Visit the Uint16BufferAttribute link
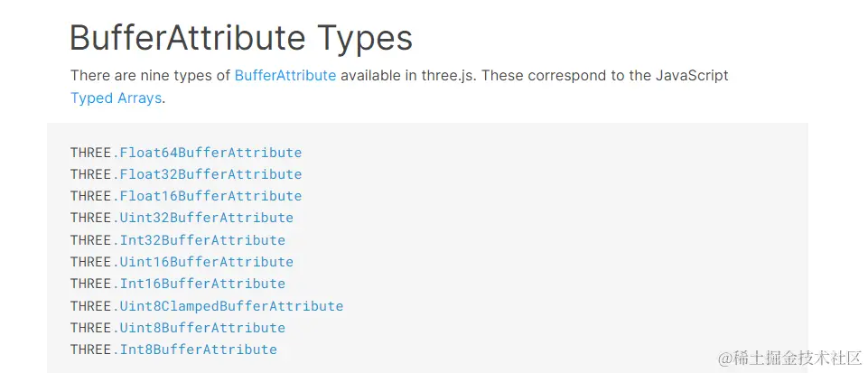868x373 pixels. click(x=206, y=262)
